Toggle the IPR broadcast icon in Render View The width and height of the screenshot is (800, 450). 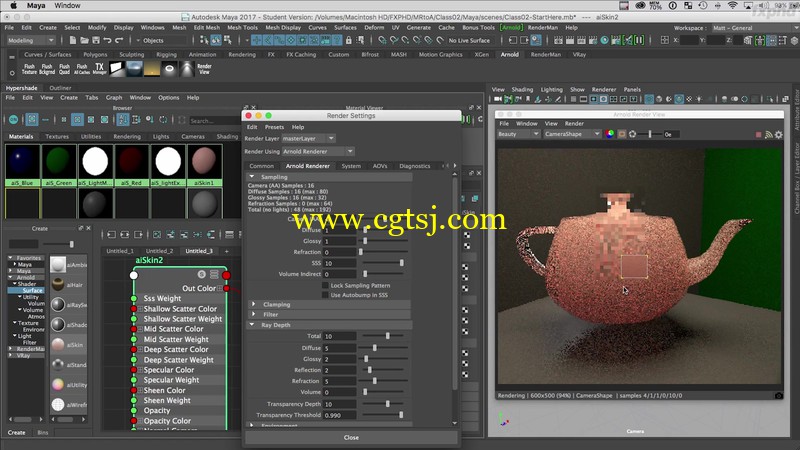[768, 135]
